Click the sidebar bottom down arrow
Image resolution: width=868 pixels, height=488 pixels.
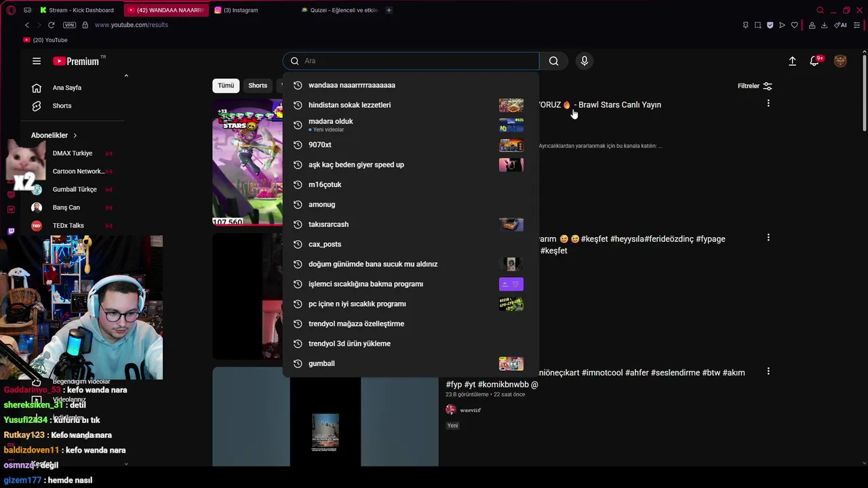(126, 464)
